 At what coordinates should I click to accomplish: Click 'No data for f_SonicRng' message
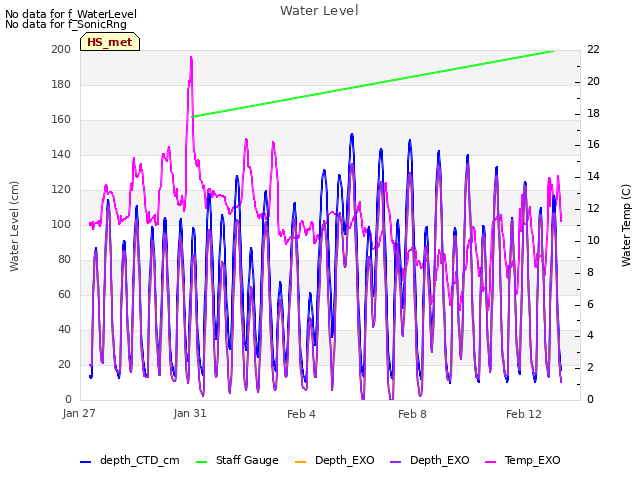[x=66, y=24]
